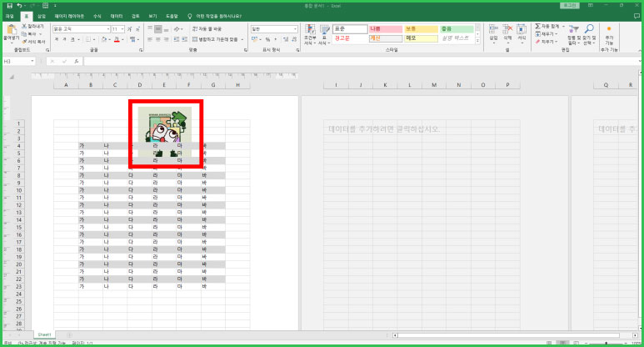The height and width of the screenshot is (347, 644).
Task: Open Sort and Filter (정렬 및 필터)
Action: tap(573, 34)
